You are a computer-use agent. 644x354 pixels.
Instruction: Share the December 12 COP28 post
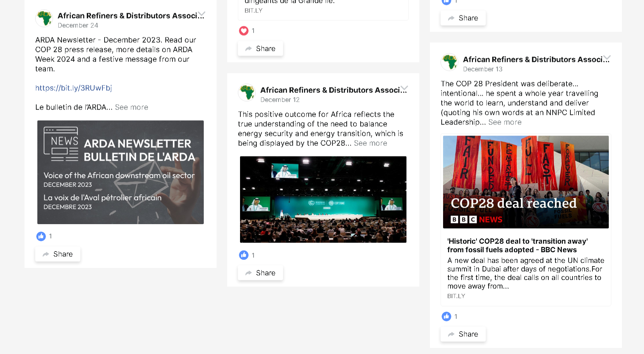click(x=260, y=273)
